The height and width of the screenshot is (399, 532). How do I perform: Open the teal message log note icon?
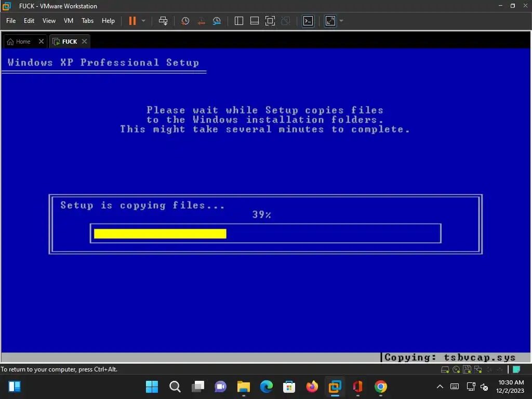(x=516, y=369)
